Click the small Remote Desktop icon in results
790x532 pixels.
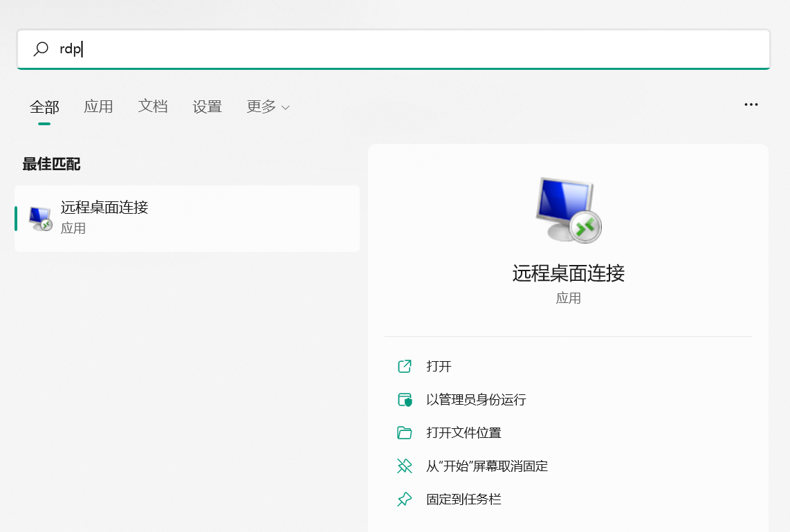click(x=40, y=219)
